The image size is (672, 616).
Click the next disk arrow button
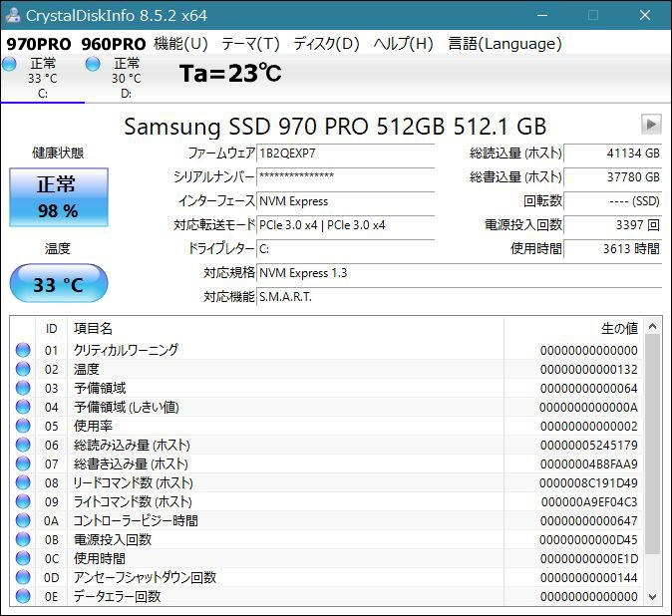pyautogui.click(x=651, y=125)
